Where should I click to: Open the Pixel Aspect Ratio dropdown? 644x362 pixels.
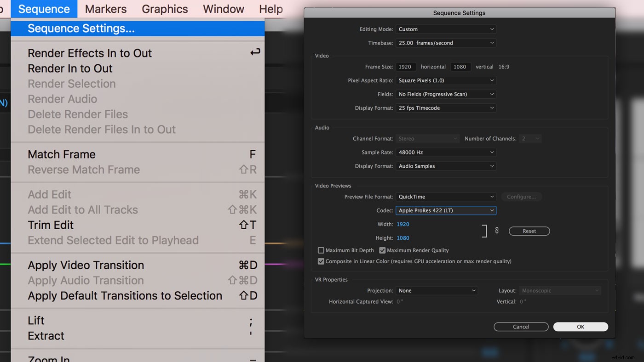click(x=446, y=80)
